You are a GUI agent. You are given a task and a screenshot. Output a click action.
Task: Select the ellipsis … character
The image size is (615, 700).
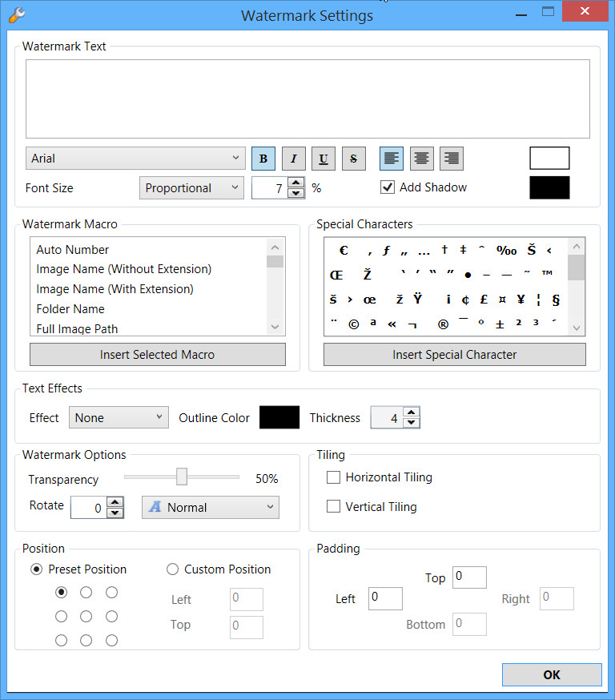pyautogui.click(x=424, y=254)
